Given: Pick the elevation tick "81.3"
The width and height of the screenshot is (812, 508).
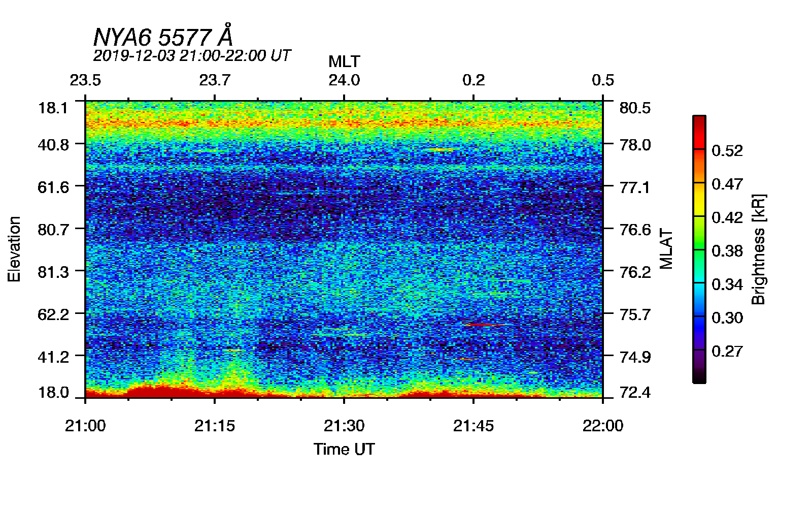Looking at the screenshot, I should coord(53,272).
